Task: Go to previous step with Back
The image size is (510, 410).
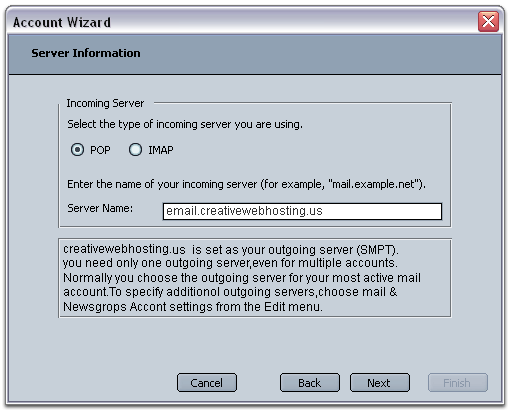Action: pos(310,383)
